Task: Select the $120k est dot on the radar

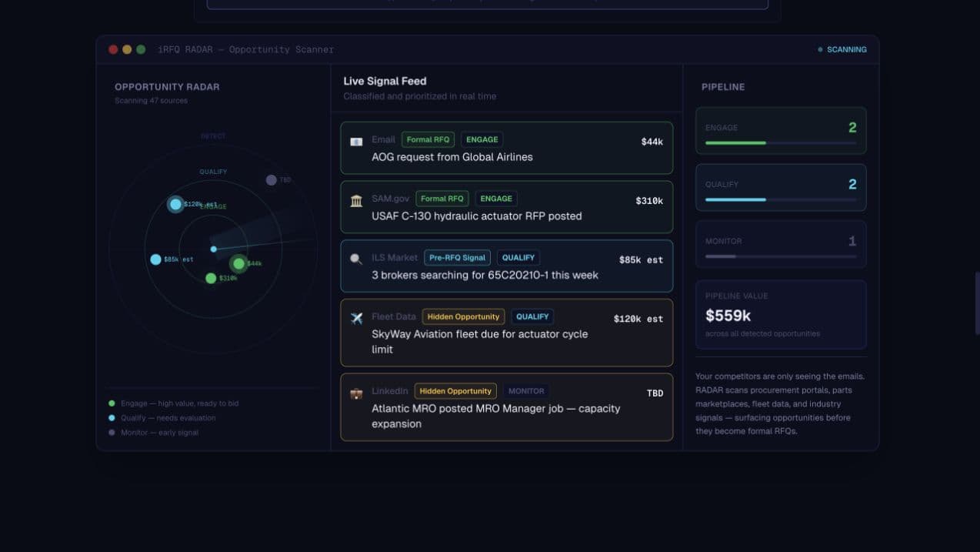Action: pos(175,204)
